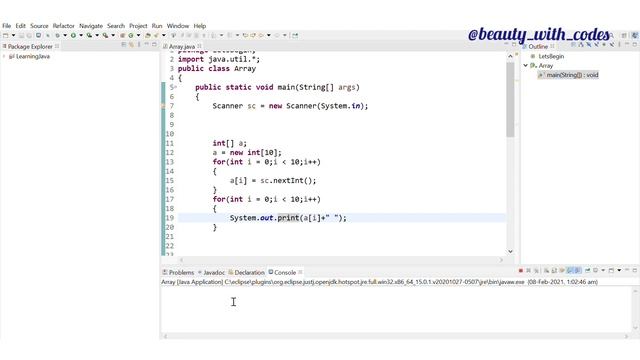The height and width of the screenshot is (360, 640).
Task: Open the Package Explorer view menu
Action: point(139,44)
